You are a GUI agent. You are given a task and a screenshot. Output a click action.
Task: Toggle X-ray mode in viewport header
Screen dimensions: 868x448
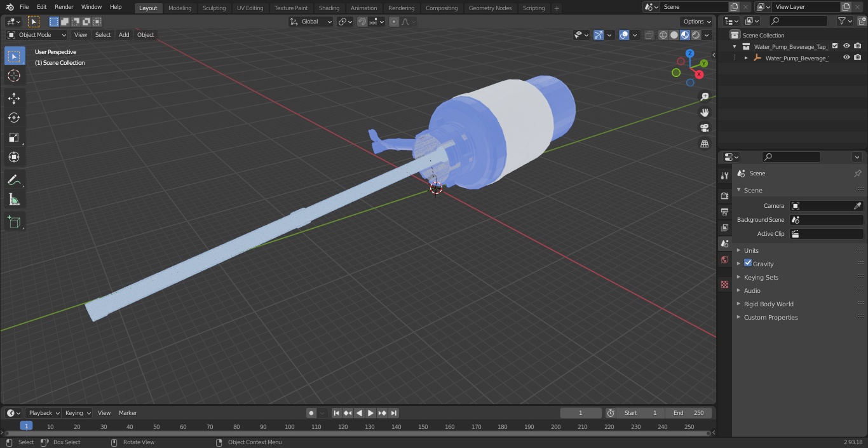pos(649,35)
